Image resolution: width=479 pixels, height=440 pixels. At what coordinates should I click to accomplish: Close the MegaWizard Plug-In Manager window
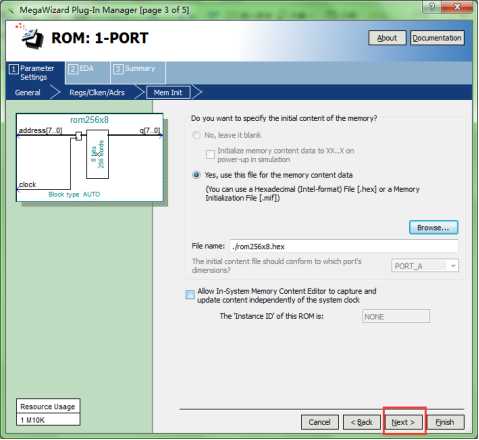pyautogui.click(x=457, y=6)
